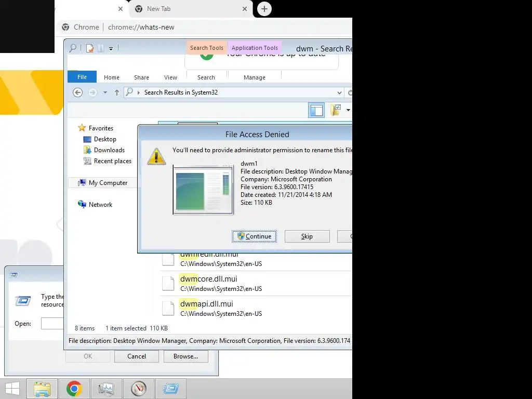
Task: Open Desktop in navigation pane
Action: pos(105,139)
